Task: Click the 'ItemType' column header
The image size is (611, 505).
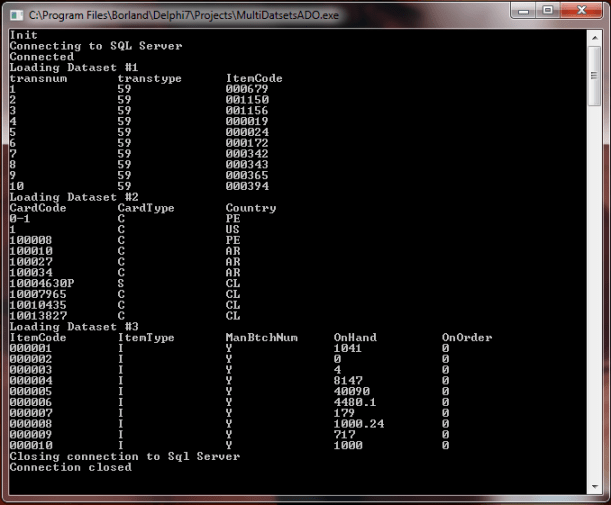Action: pos(146,337)
